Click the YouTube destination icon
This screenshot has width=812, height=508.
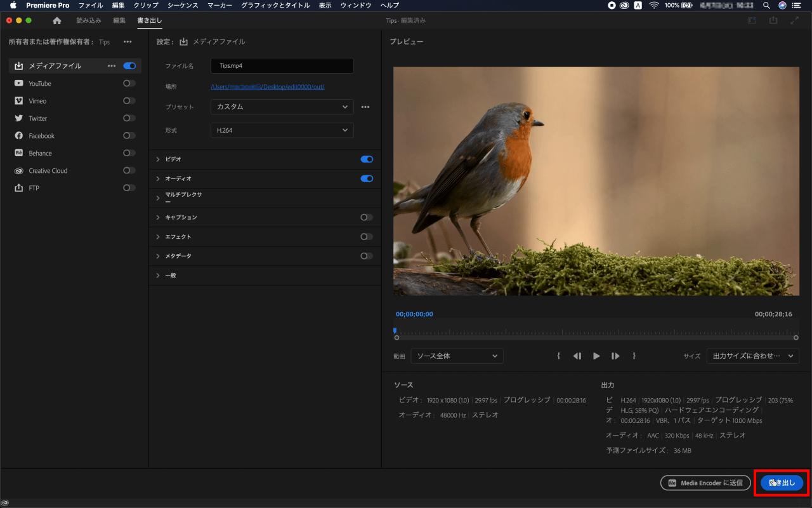[x=18, y=83]
